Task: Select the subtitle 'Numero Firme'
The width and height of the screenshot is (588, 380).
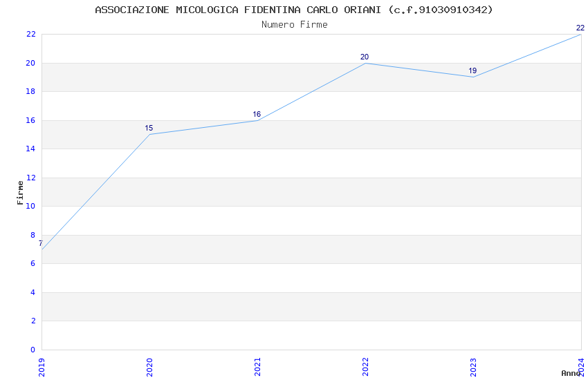Action: coord(295,25)
